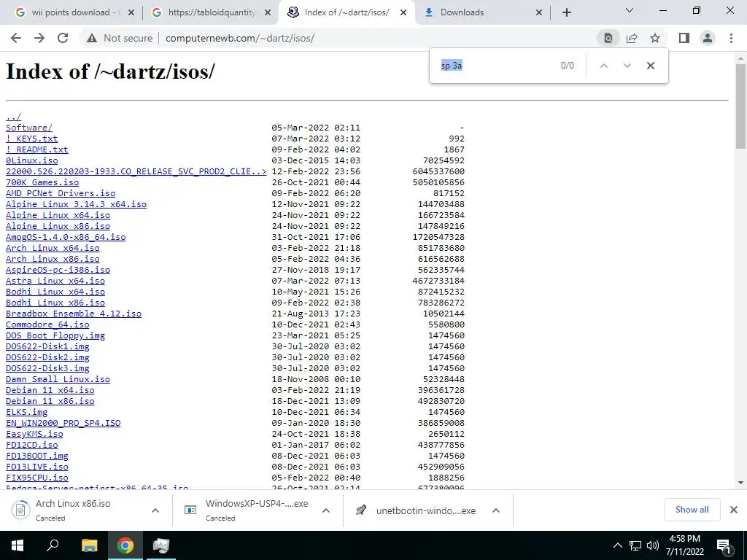Download Astra Linux x64.iso

coord(55,281)
